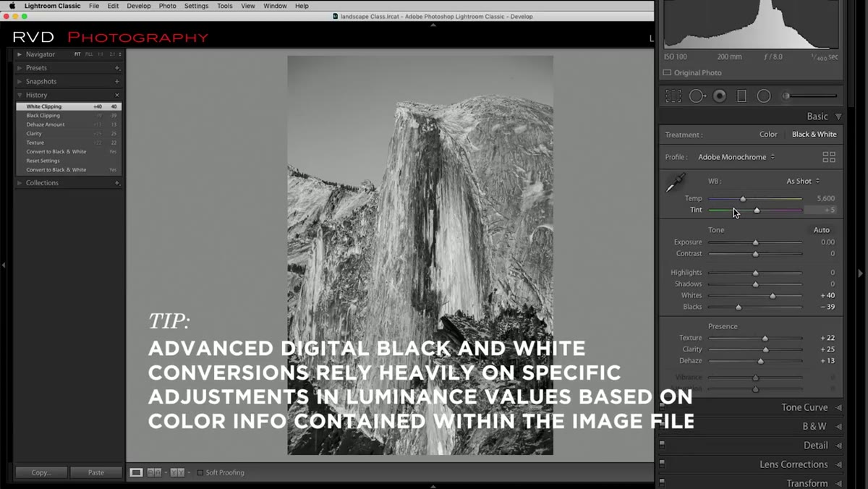Click the Copy... button
This screenshot has width=868, height=489.
41,472
